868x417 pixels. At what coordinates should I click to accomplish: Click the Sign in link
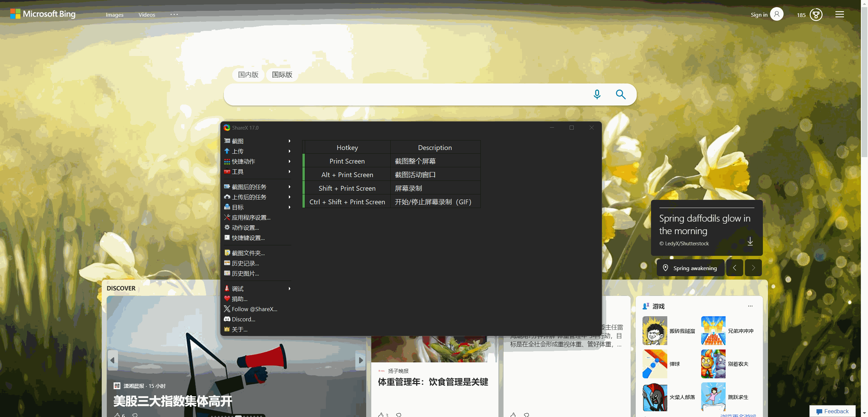(759, 15)
